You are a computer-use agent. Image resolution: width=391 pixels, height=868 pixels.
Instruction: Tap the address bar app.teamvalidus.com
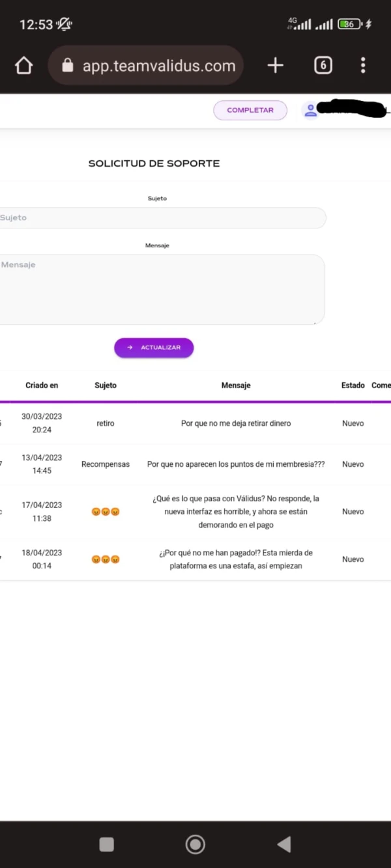tap(146, 65)
